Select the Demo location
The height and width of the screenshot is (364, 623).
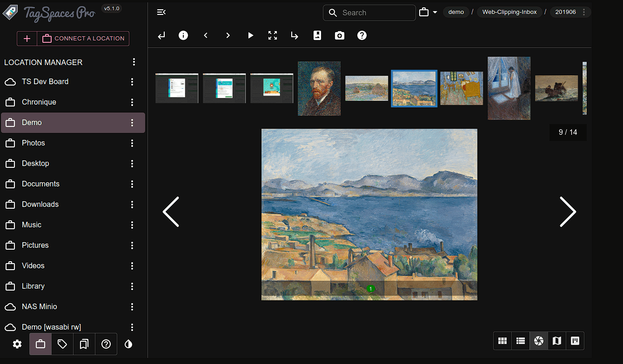click(73, 123)
